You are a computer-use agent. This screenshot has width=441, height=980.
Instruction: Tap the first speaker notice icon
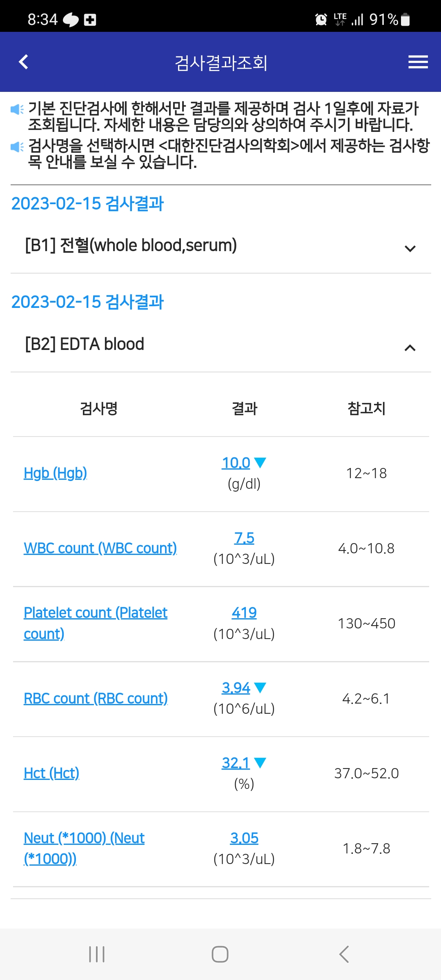[17, 109]
